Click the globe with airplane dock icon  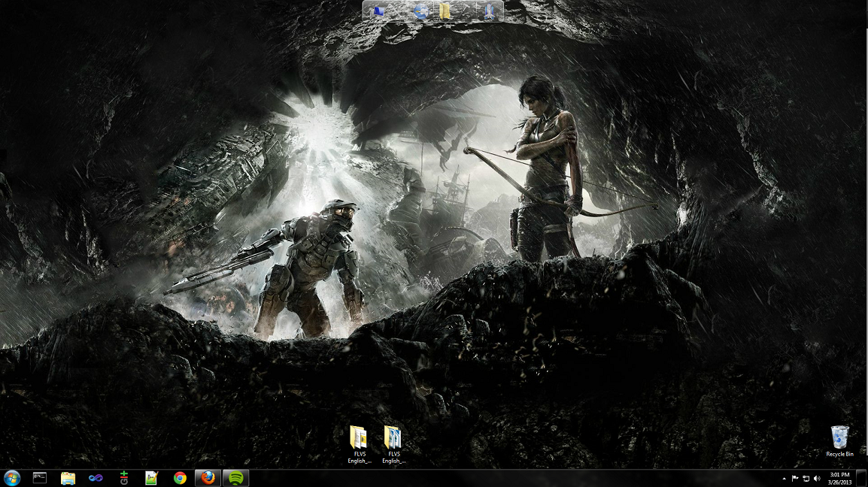tap(420, 11)
